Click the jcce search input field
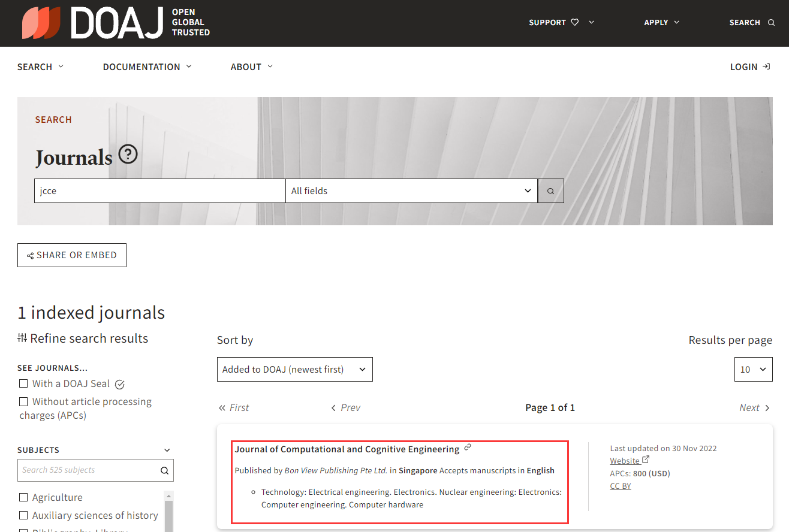This screenshot has width=789, height=532. 159,191
